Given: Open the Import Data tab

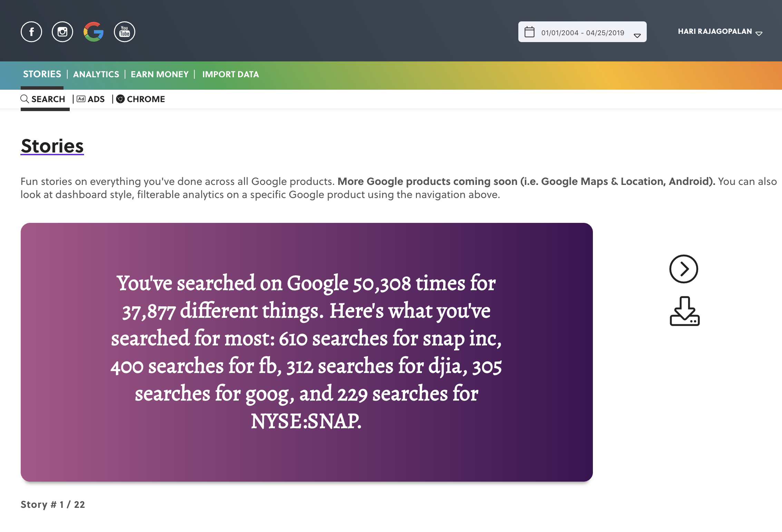Looking at the screenshot, I should 231,74.
